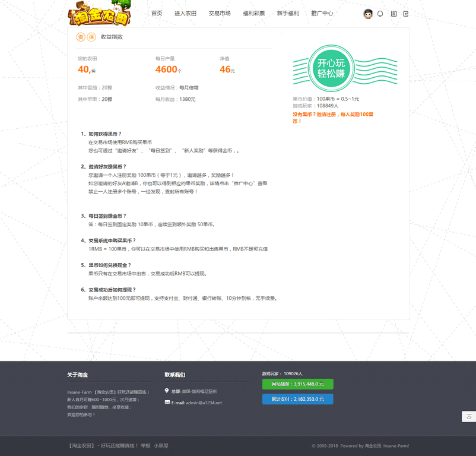Click the orange 资 badge icon
This screenshot has height=456, width=476.
pyautogui.click(x=81, y=37)
